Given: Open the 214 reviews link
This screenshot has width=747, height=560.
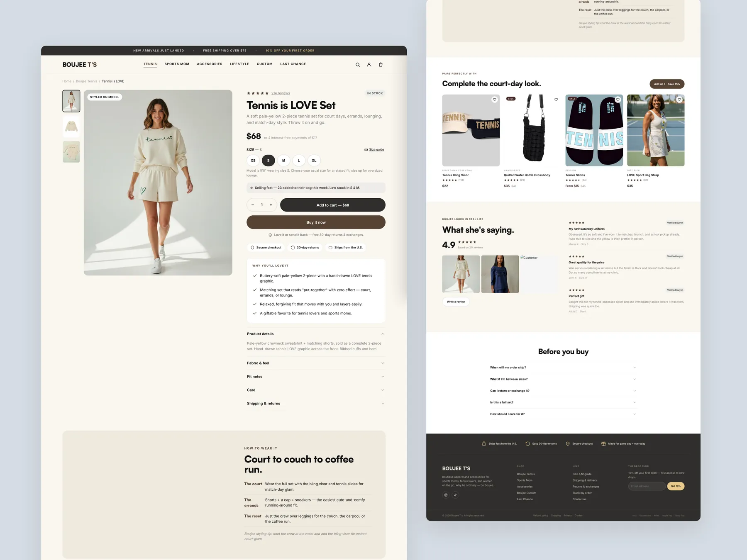Looking at the screenshot, I should click(281, 93).
